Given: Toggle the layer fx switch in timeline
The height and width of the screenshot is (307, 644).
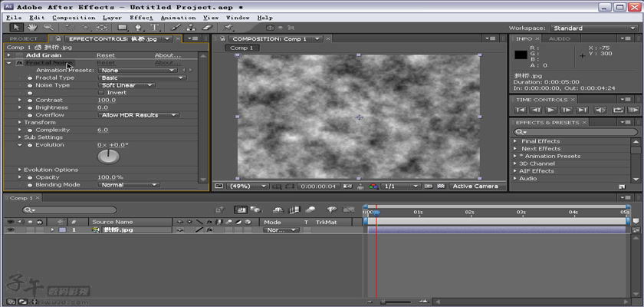Looking at the screenshot, I should [209, 229].
